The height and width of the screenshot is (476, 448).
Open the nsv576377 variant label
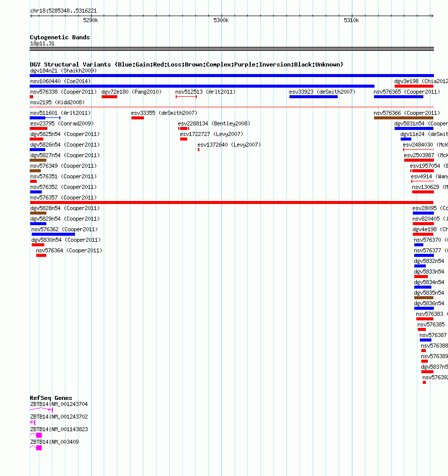pyautogui.click(x=431, y=251)
